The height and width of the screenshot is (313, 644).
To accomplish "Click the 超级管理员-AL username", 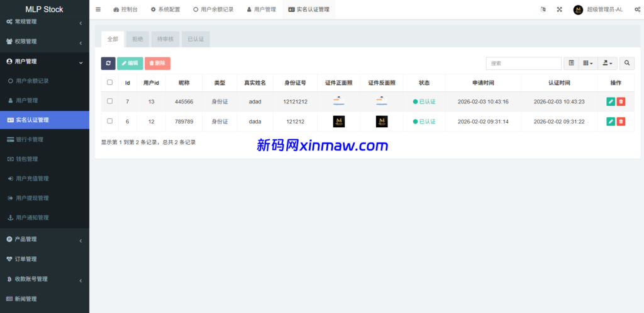I will pos(604,9).
